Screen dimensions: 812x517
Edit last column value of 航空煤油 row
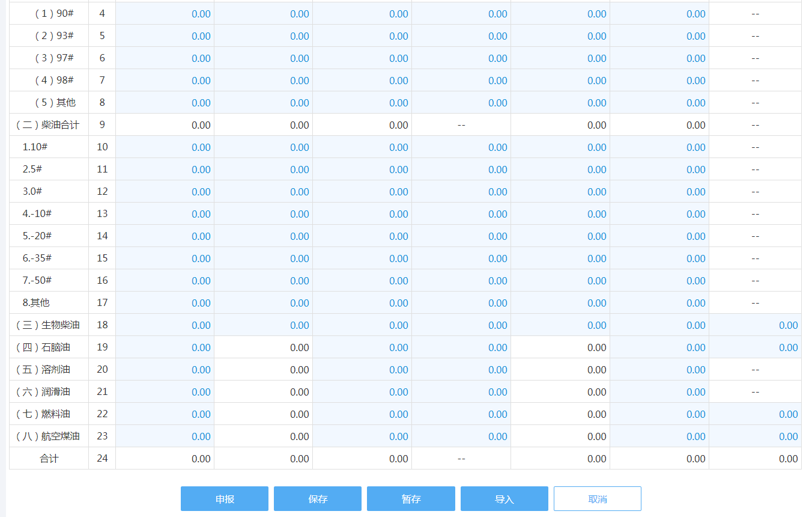755,436
